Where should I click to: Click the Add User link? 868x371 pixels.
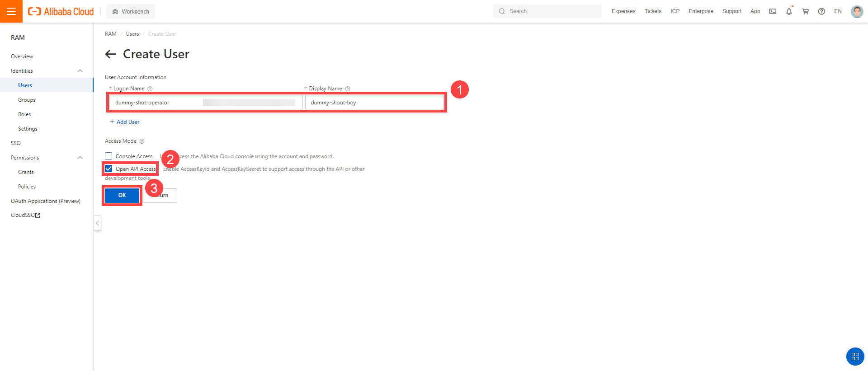pyautogui.click(x=125, y=122)
